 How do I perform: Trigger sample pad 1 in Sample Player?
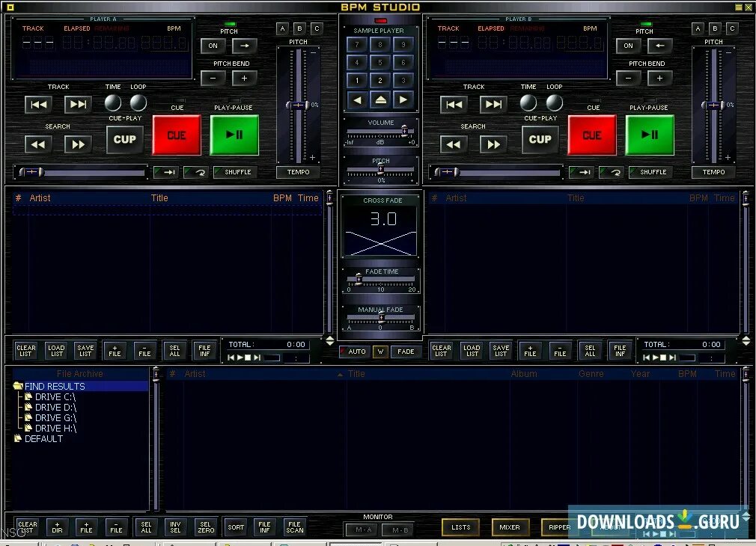tap(357, 81)
